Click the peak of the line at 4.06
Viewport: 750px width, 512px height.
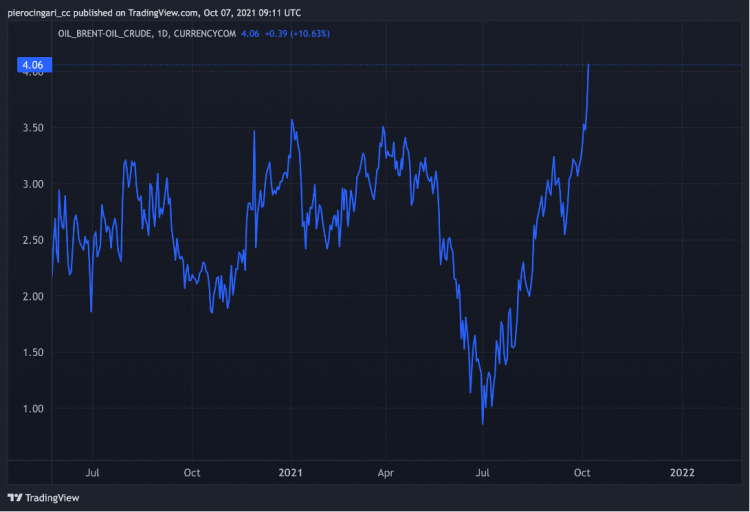pyautogui.click(x=588, y=65)
